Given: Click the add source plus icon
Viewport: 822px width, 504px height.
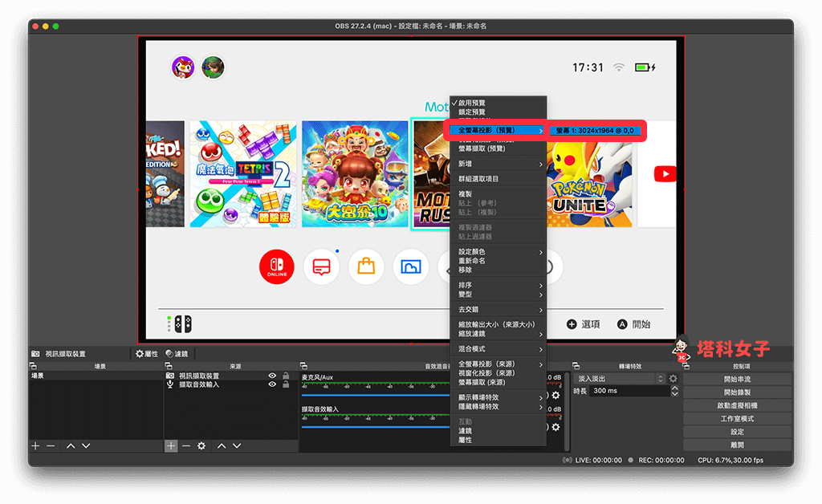Looking at the screenshot, I should click(x=171, y=445).
